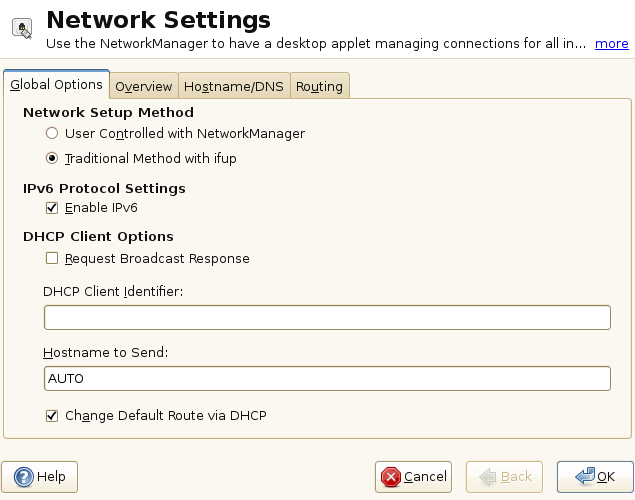The image size is (635, 500).
Task: Click the red X icon on Cancel
Action: 392,477
